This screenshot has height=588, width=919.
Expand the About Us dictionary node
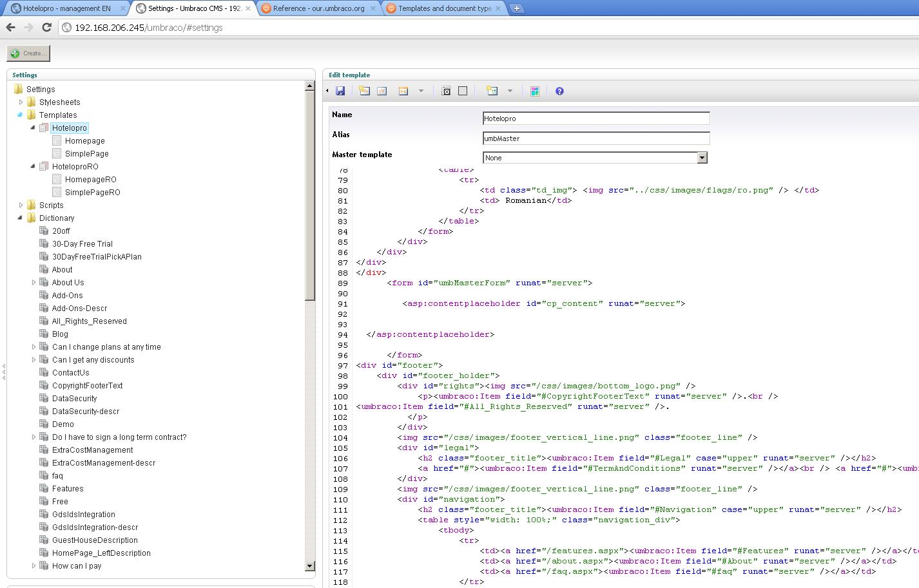click(x=34, y=282)
